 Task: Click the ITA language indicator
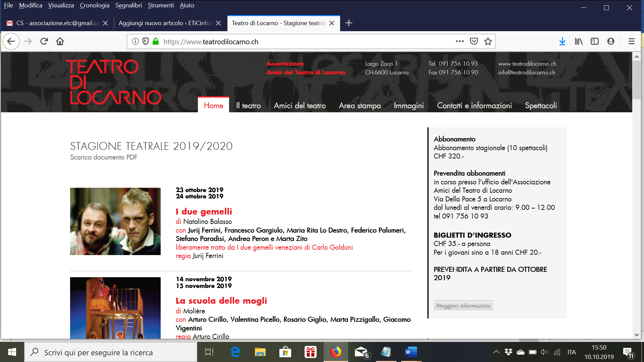[x=572, y=352]
